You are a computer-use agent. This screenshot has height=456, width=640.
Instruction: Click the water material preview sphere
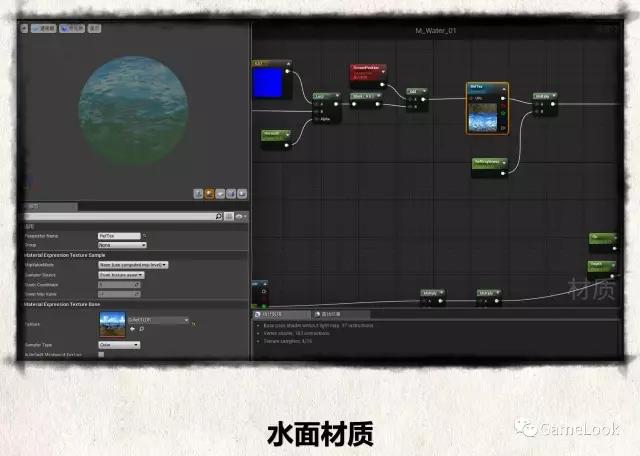[x=133, y=111]
